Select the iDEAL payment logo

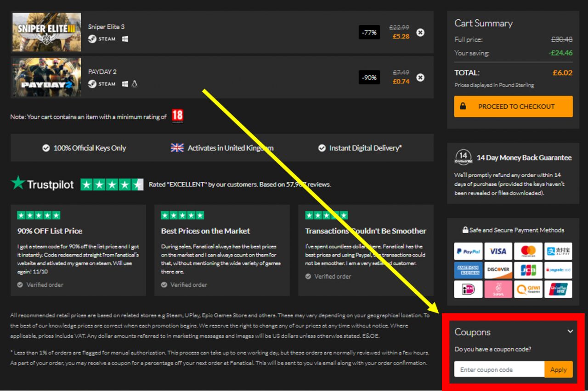click(468, 289)
